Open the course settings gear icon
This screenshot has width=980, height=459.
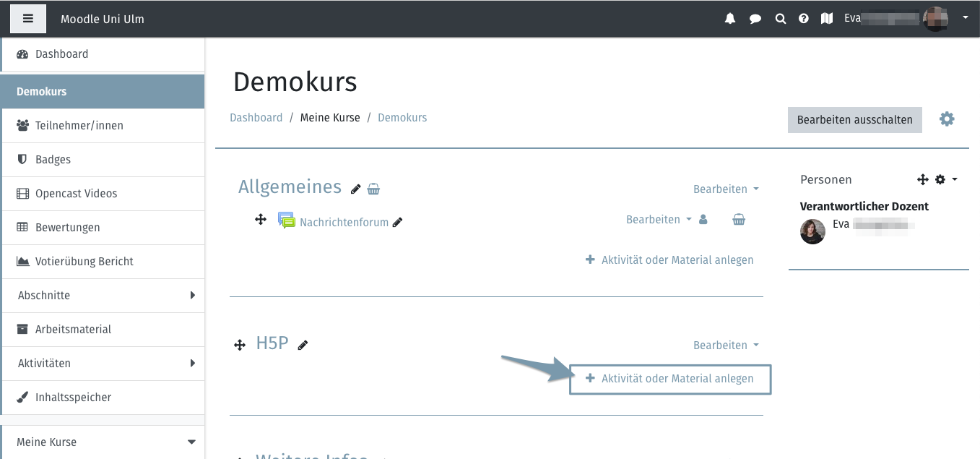947,119
